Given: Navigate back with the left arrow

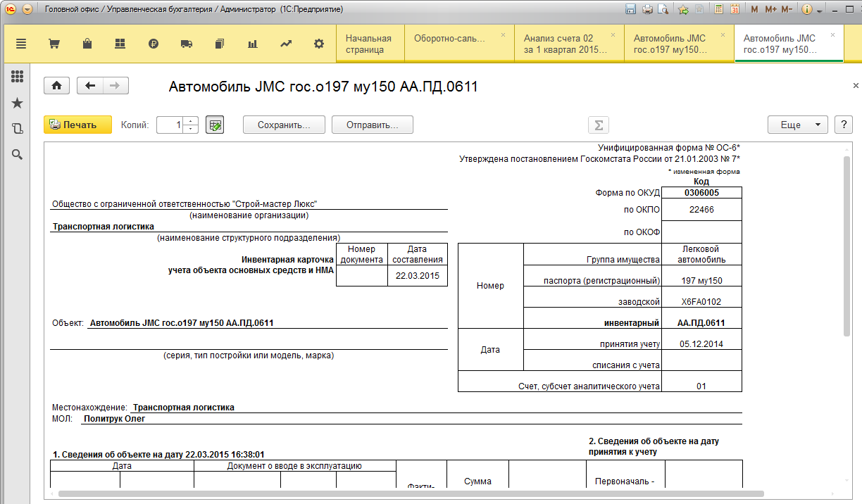Looking at the screenshot, I should (89, 86).
